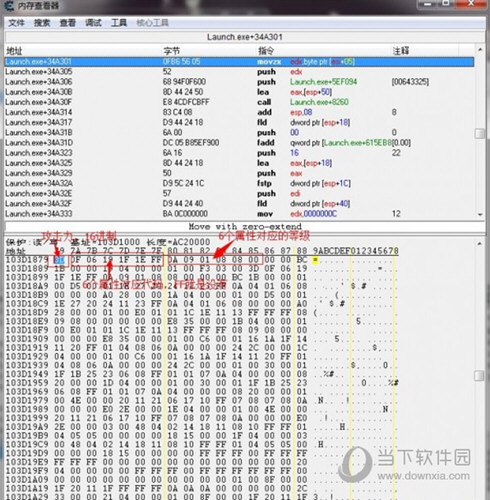Image resolution: width=490 pixels, height=500 pixels.
Task: Click hex row address 103D19B9
Action: click(x=27, y=435)
